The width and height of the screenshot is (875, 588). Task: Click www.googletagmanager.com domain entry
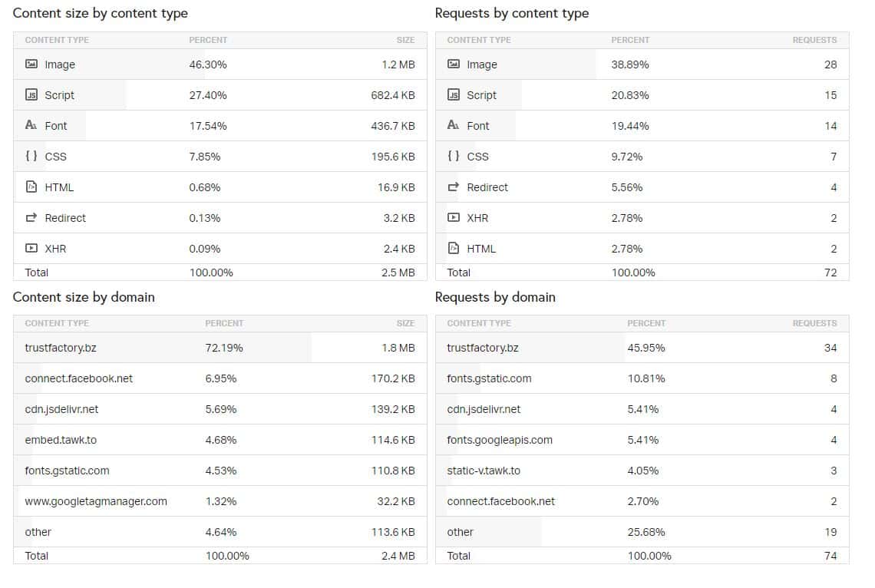click(96, 501)
